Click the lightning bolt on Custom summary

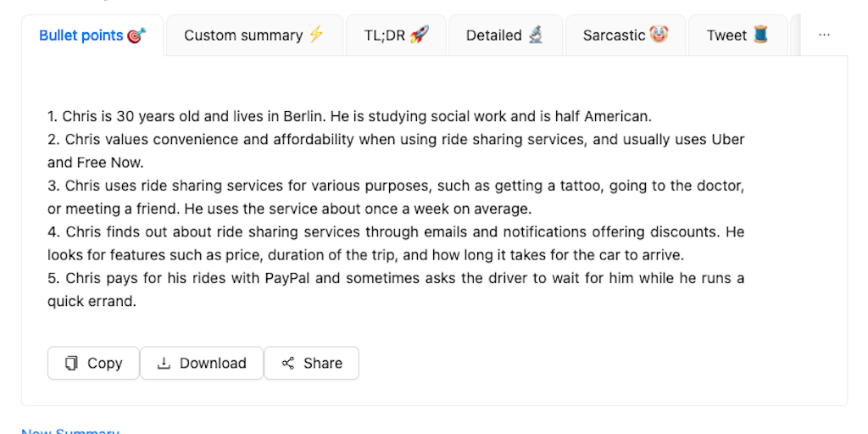(316, 35)
